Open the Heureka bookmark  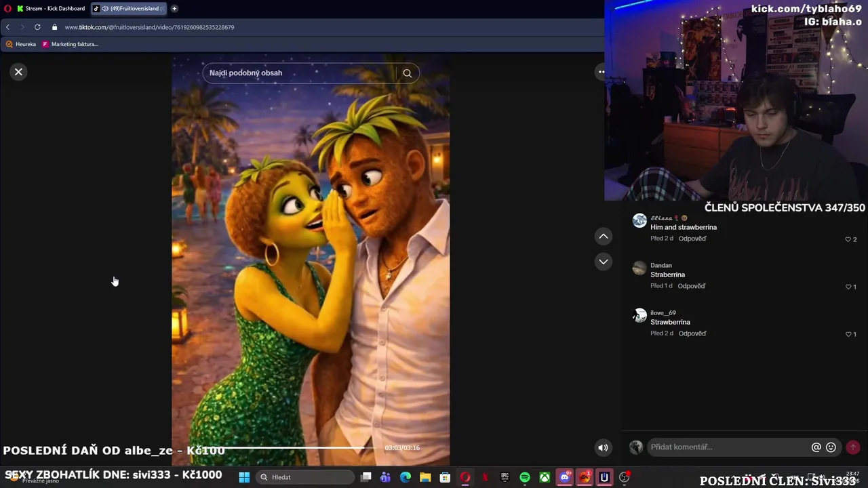point(21,44)
